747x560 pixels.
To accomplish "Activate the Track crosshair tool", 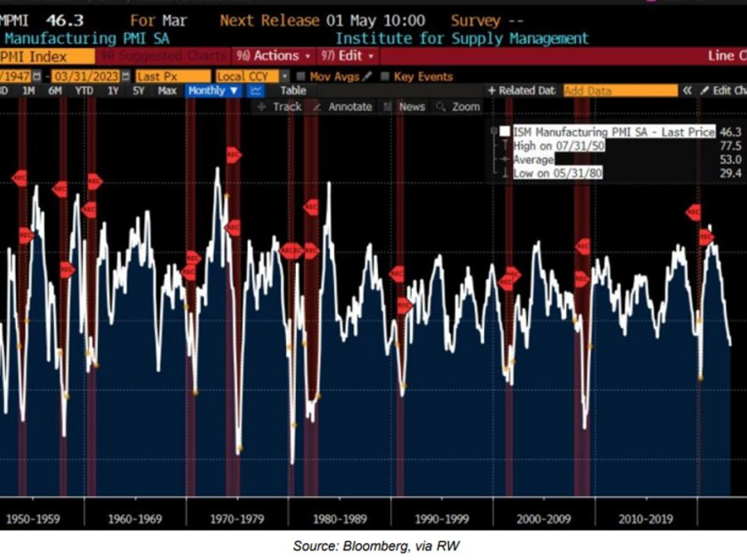I will [262, 107].
